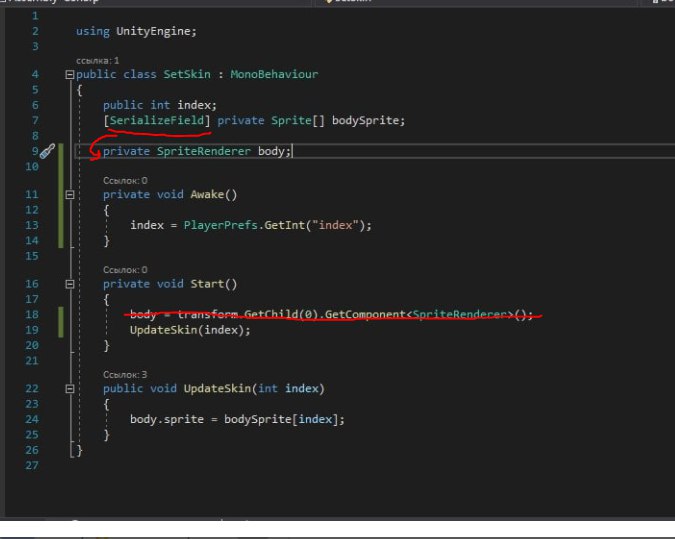The height and width of the screenshot is (539, 675).
Task: Click line number 18 in the margin
Action: point(32,315)
